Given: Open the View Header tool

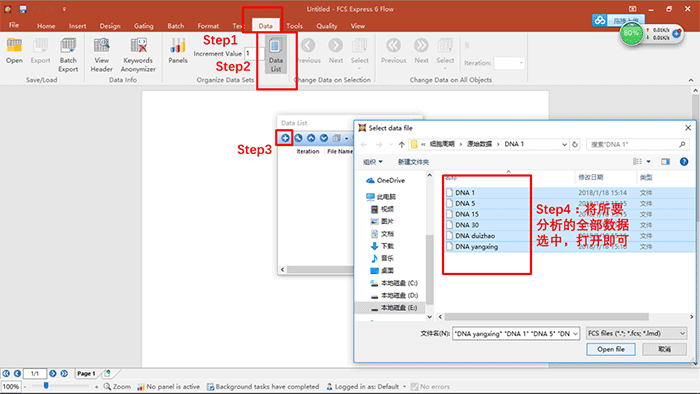Looking at the screenshot, I should 101,55.
